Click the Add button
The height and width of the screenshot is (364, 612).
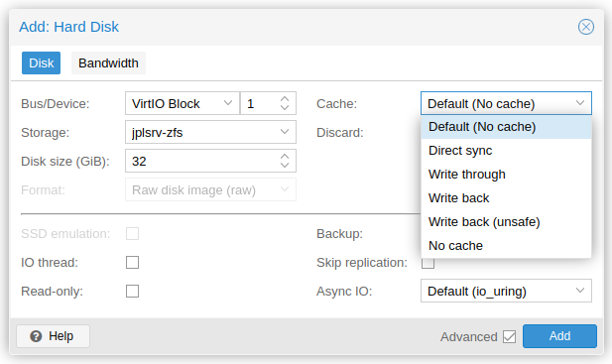coord(559,336)
